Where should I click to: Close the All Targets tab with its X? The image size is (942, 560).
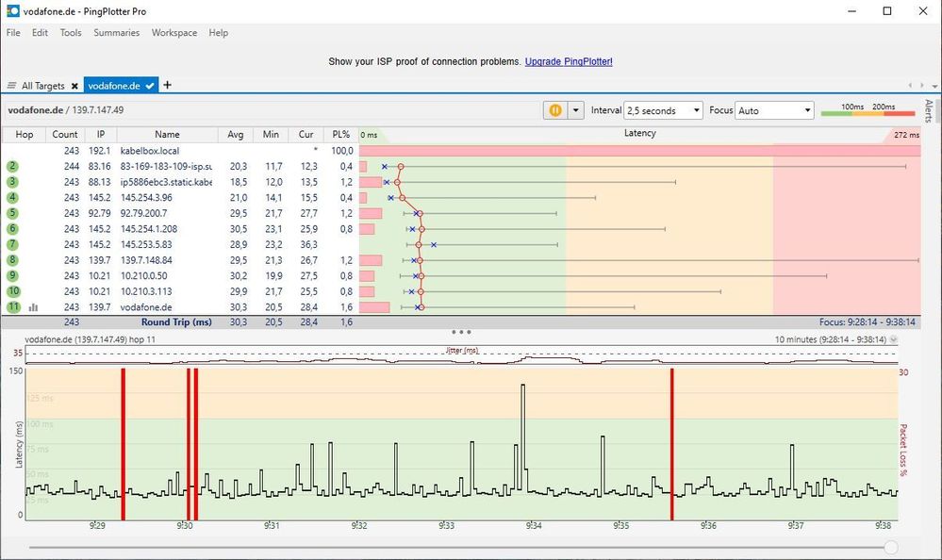point(74,86)
